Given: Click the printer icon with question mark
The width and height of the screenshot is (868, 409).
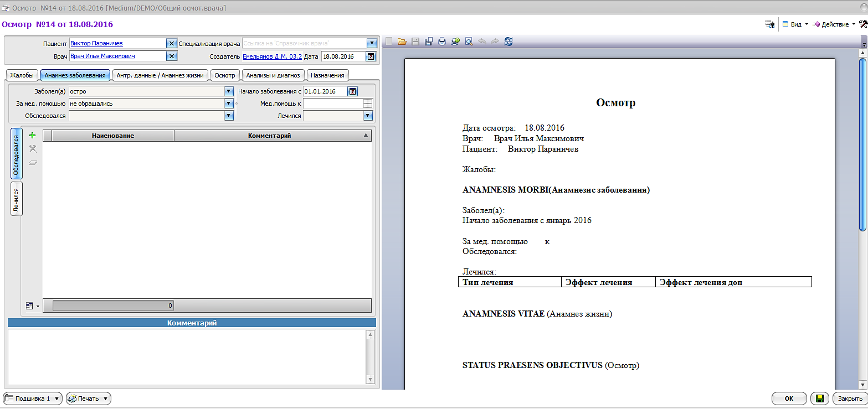Looking at the screenshot, I should [x=455, y=42].
